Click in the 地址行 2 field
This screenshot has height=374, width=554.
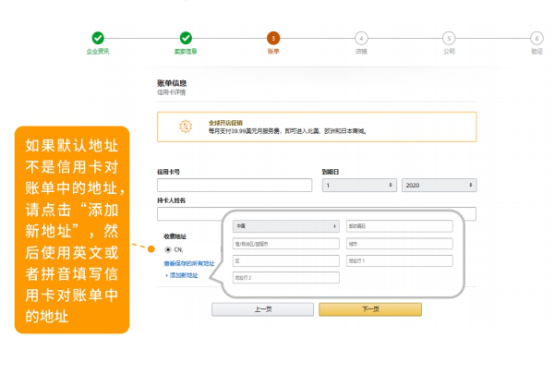(x=286, y=278)
